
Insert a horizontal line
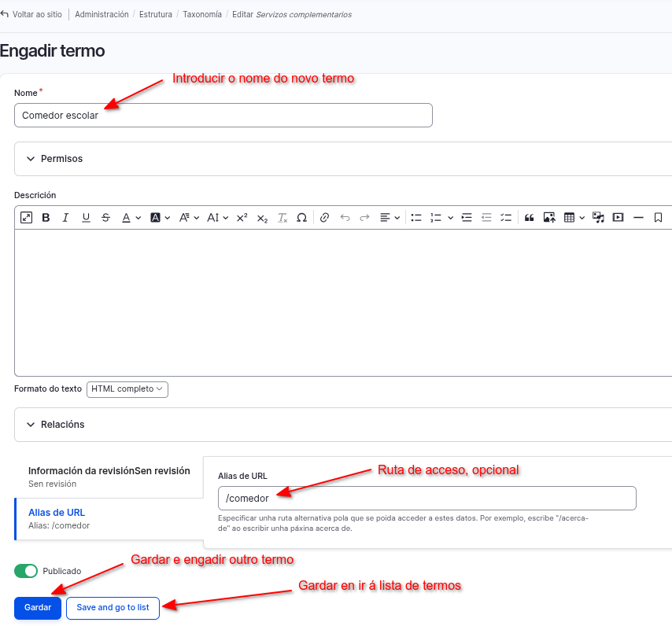638,218
